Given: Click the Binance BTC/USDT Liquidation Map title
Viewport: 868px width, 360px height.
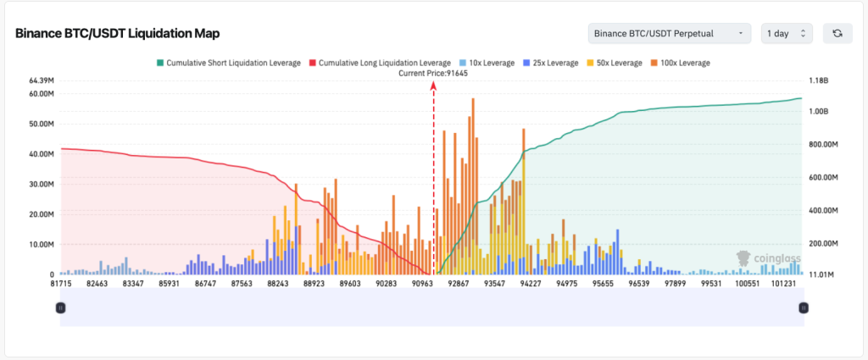Looking at the screenshot, I should 117,33.
